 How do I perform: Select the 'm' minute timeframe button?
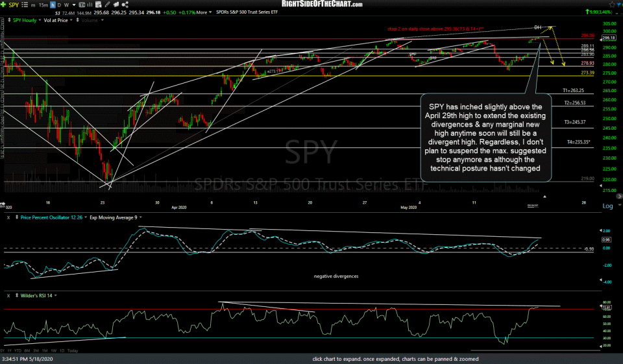pyautogui.click(x=33, y=5)
